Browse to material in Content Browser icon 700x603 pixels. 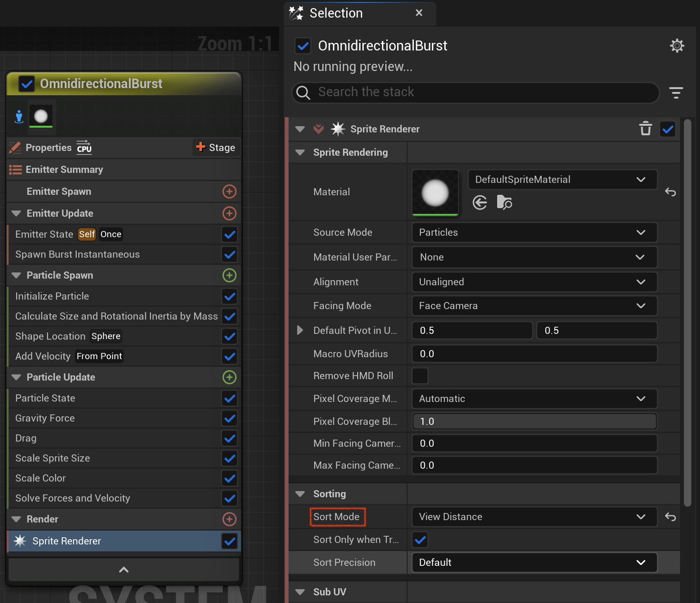504,202
